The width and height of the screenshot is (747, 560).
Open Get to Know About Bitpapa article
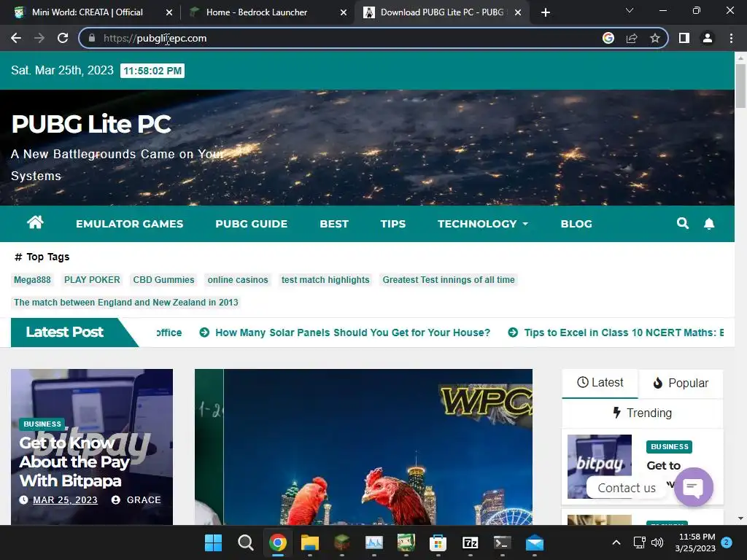point(75,462)
